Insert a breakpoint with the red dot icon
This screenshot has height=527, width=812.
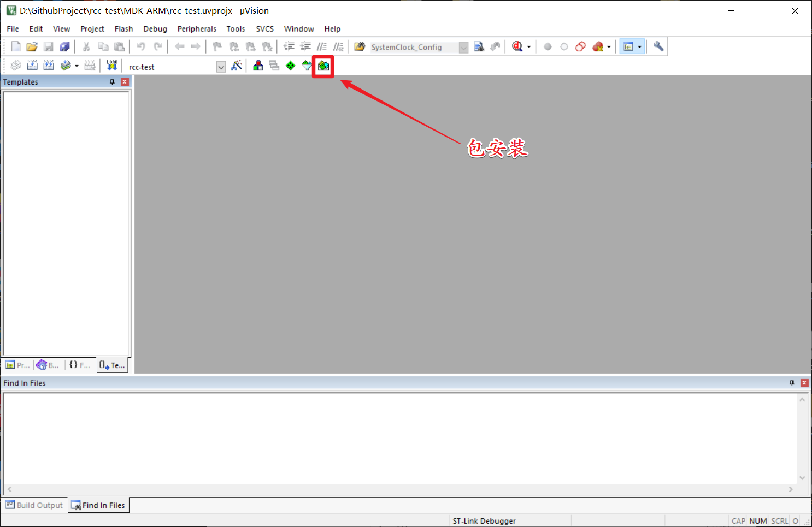click(x=548, y=47)
